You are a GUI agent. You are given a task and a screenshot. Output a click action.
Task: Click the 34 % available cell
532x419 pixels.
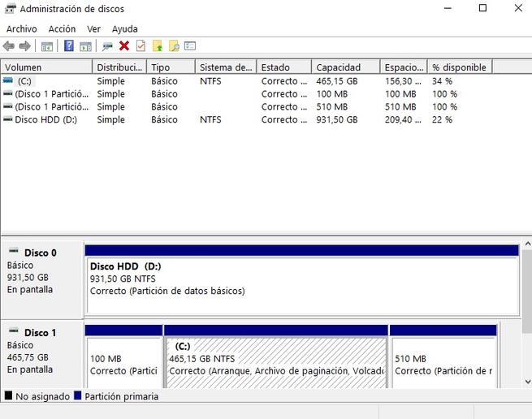click(x=442, y=81)
